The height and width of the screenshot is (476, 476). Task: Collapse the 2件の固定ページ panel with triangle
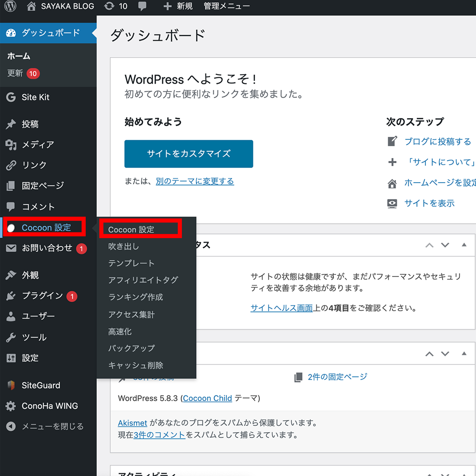(x=464, y=353)
